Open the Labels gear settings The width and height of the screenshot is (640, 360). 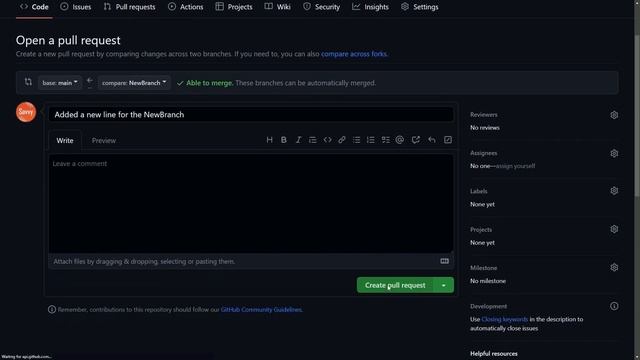[x=614, y=191]
